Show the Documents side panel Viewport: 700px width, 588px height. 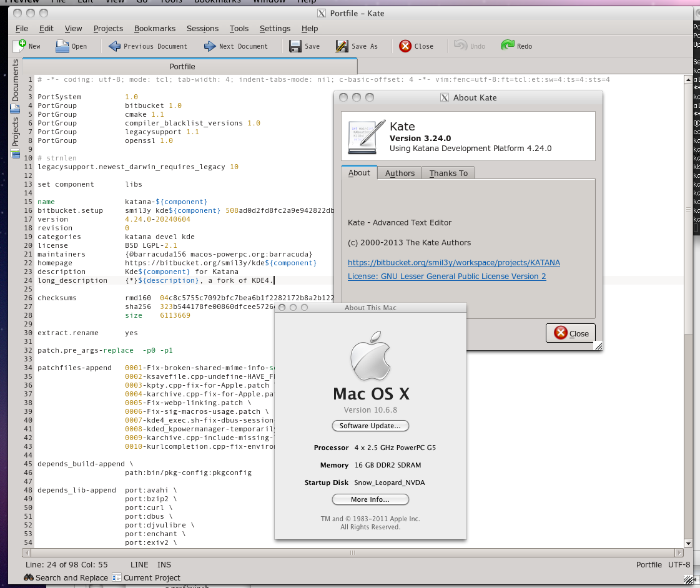16,81
